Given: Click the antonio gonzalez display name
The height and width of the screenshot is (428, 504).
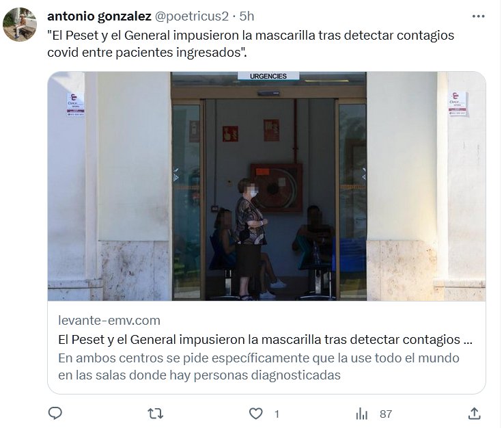Looking at the screenshot, I should 99,16.
